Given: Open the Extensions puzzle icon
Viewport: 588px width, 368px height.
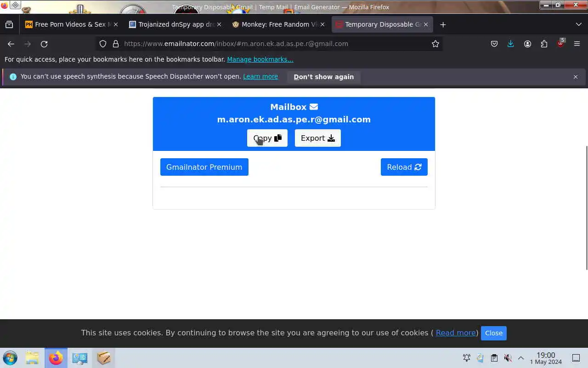Looking at the screenshot, I should tap(544, 44).
